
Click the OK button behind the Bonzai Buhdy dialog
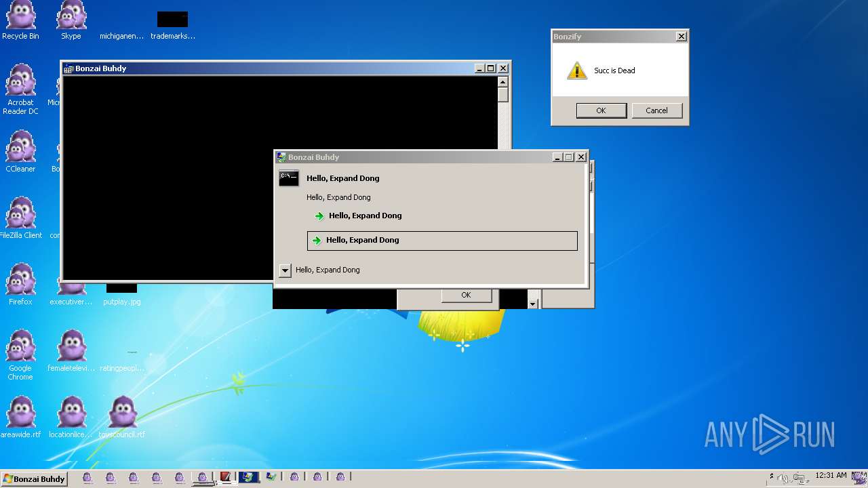click(x=466, y=295)
